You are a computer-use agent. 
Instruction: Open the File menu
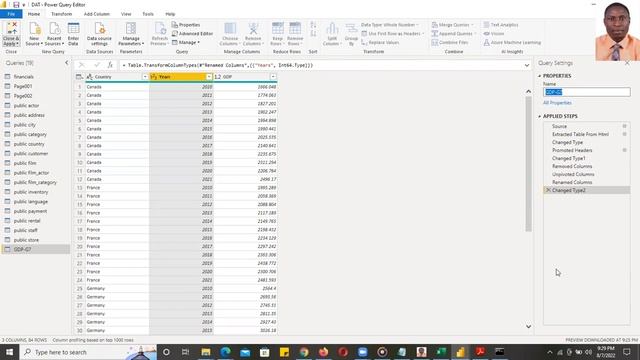[x=11, y=14]
